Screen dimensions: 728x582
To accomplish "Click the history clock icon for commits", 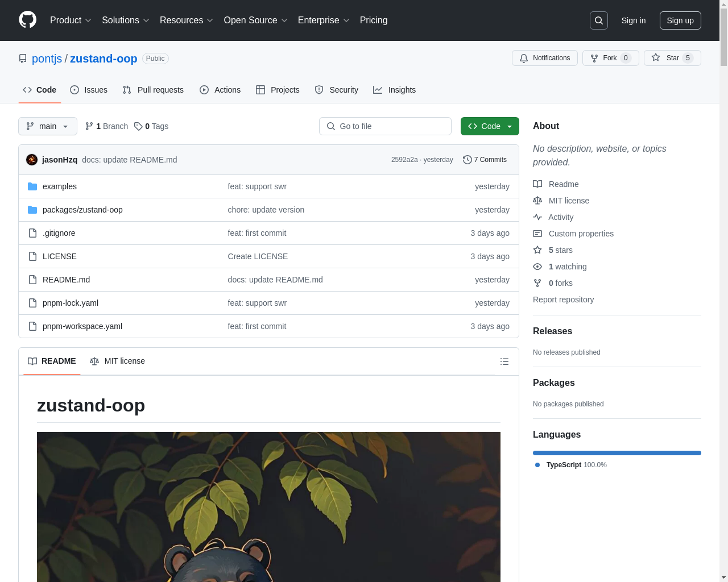I will [468, 160].
